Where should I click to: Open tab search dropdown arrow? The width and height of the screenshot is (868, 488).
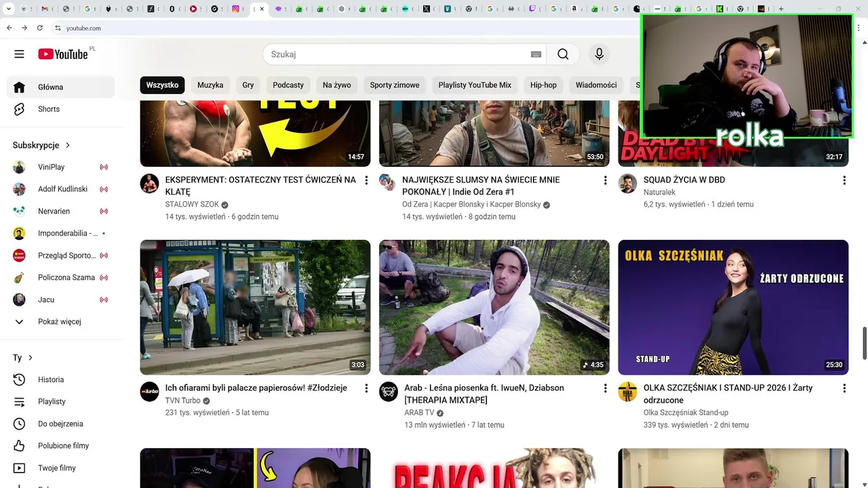pyautogui.click(x=9, y=9)
